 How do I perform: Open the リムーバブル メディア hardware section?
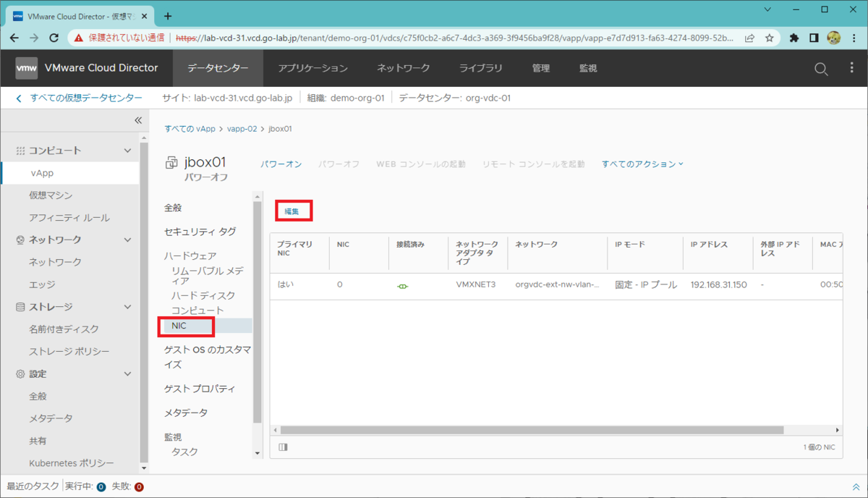(x=207, y=276)
